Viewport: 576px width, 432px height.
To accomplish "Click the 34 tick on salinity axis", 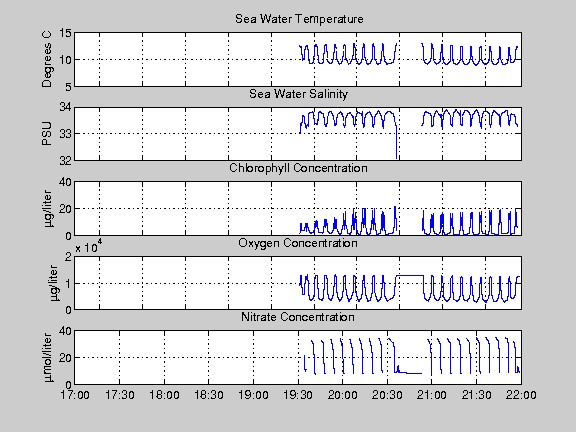I will click(x=65, y=107).
